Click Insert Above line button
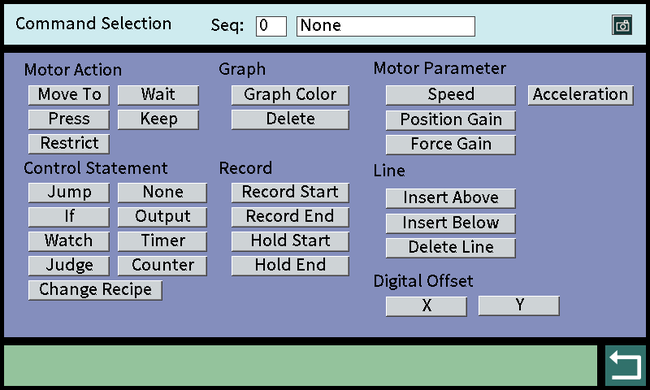 pos(451,198)
